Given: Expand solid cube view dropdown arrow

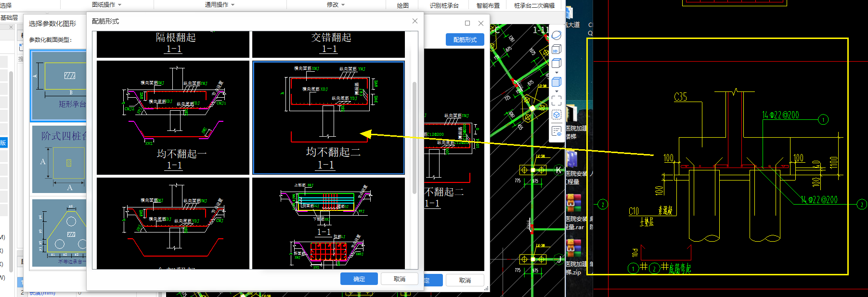Looking at the screenshot, I should 557,91.
